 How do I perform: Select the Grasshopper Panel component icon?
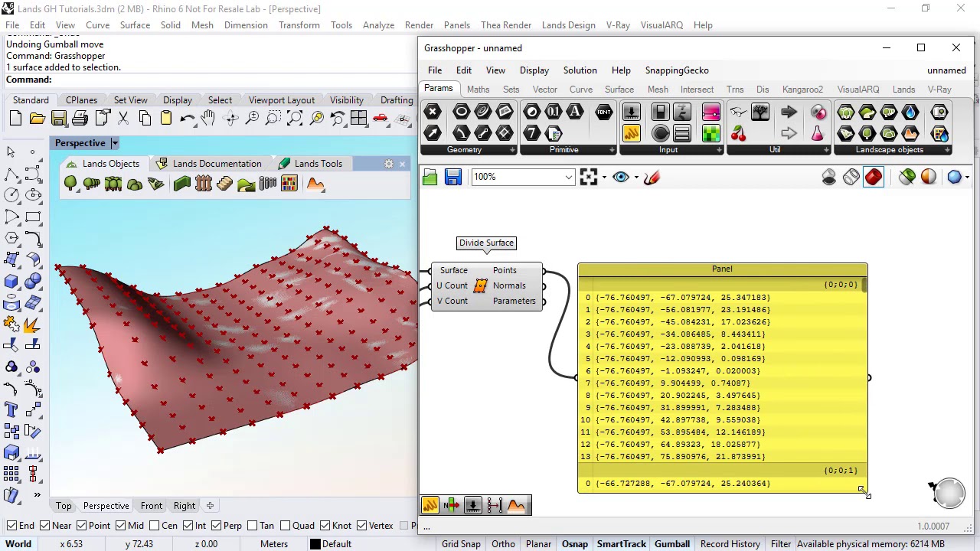pos(632,134)
